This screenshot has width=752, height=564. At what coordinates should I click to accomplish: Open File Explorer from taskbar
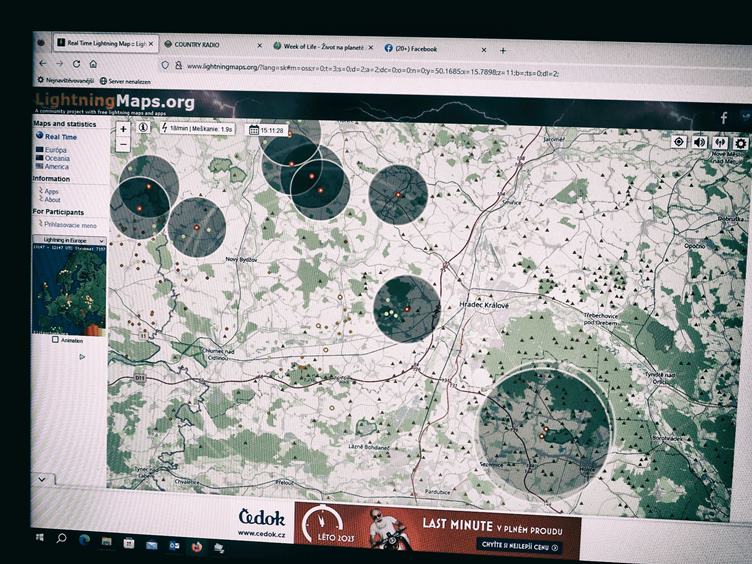click(x=106, y=541)
